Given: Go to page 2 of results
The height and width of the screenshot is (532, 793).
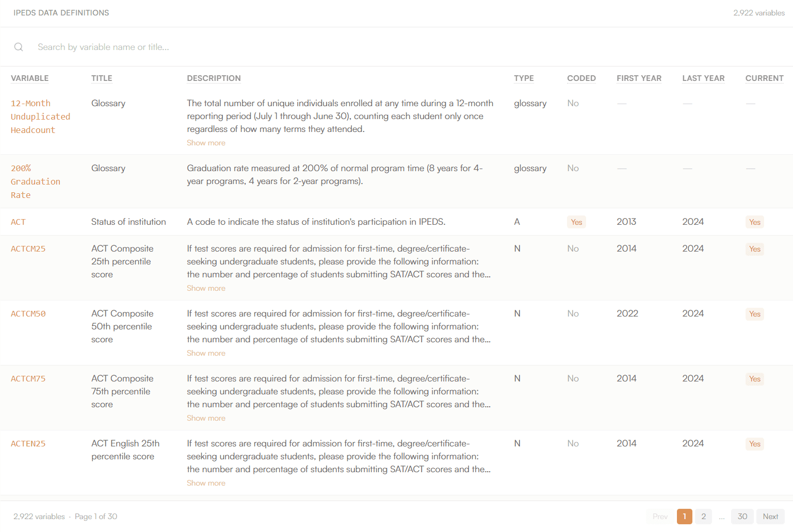Looking at the screenshot, I should (x=703, y=517).
